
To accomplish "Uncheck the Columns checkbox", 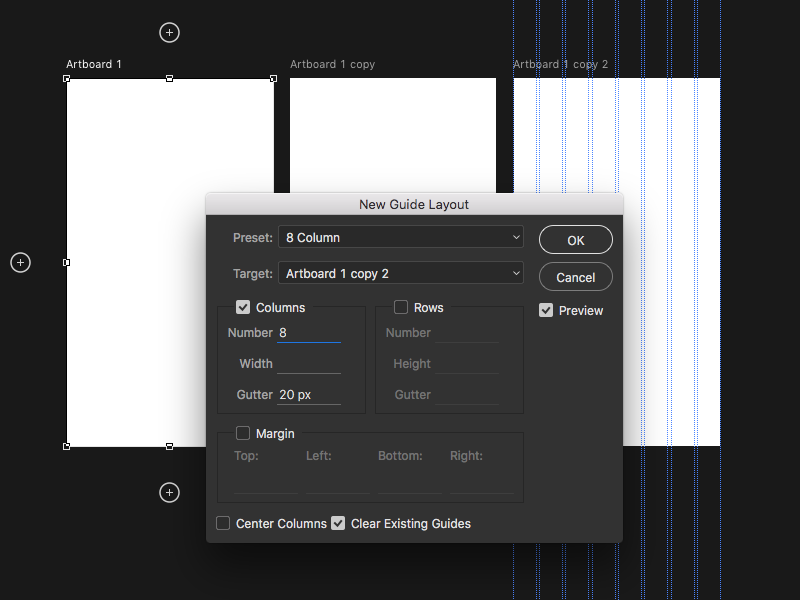I will click(x=243, y=307).
